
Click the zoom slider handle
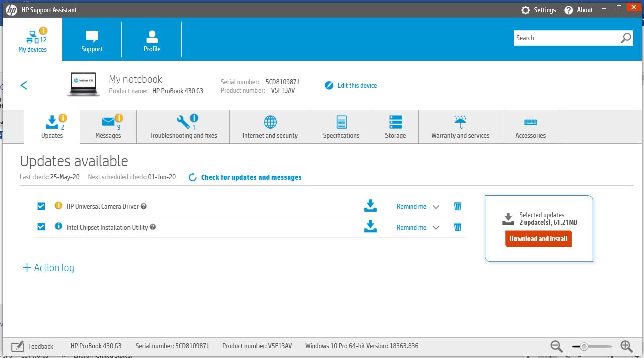(x=584, y=346)
